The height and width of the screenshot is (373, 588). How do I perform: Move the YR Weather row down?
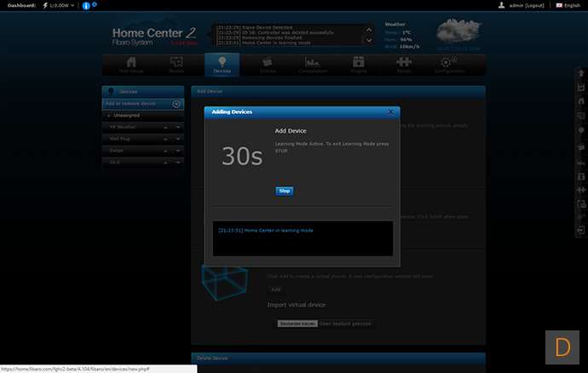(178, 128)
